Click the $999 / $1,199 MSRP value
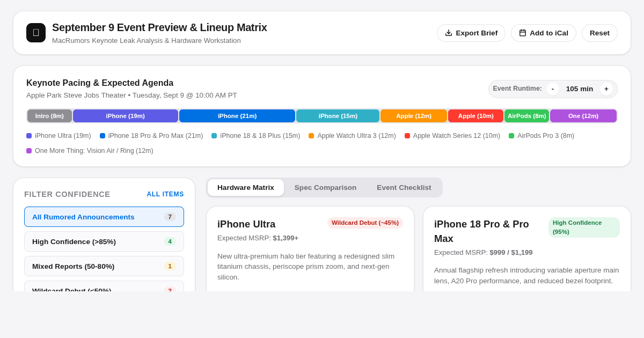 511,252
